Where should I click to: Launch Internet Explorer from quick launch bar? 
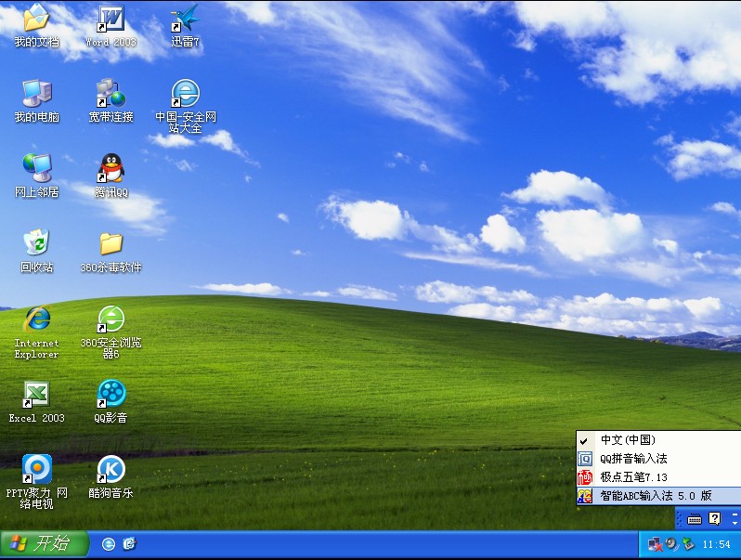[109, 544]
